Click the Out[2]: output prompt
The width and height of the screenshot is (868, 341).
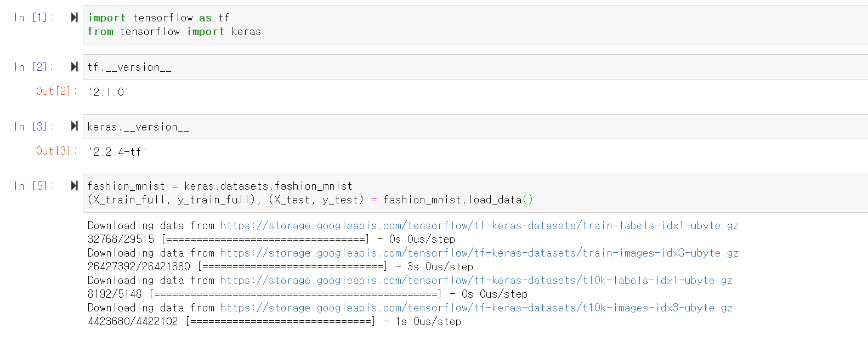(56, 91)
